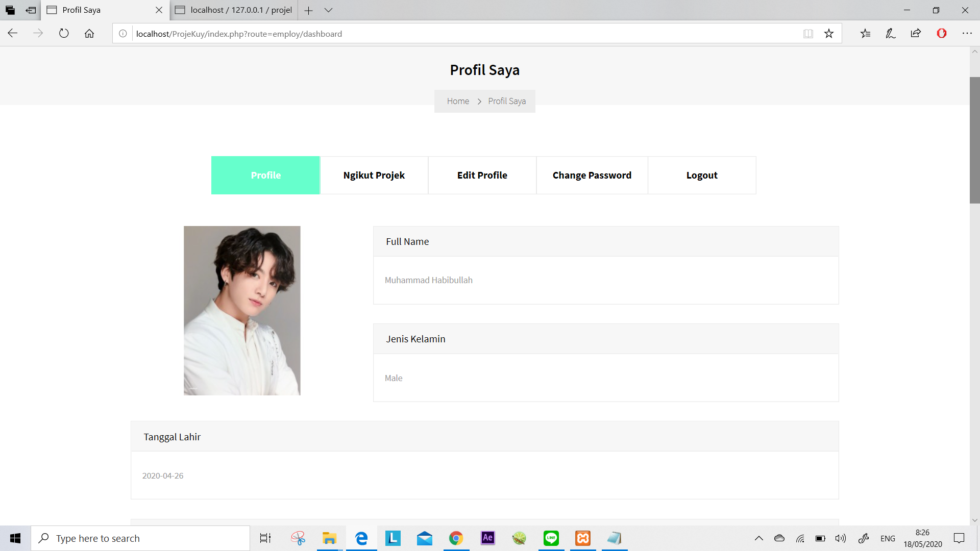Open the Edit Profile tab

(482, 175)
